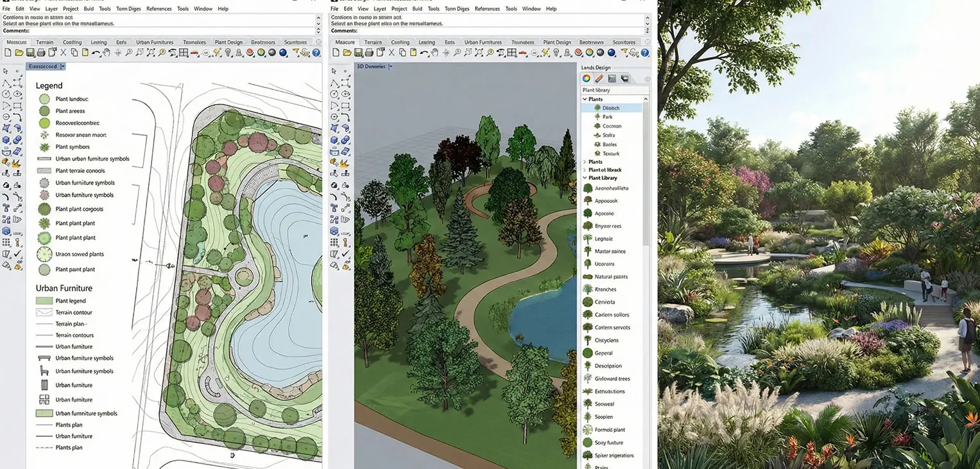980x469 pixels.
Task: Select the Park plant in the library
Action: pyautogui.click(x=608, y=117)
